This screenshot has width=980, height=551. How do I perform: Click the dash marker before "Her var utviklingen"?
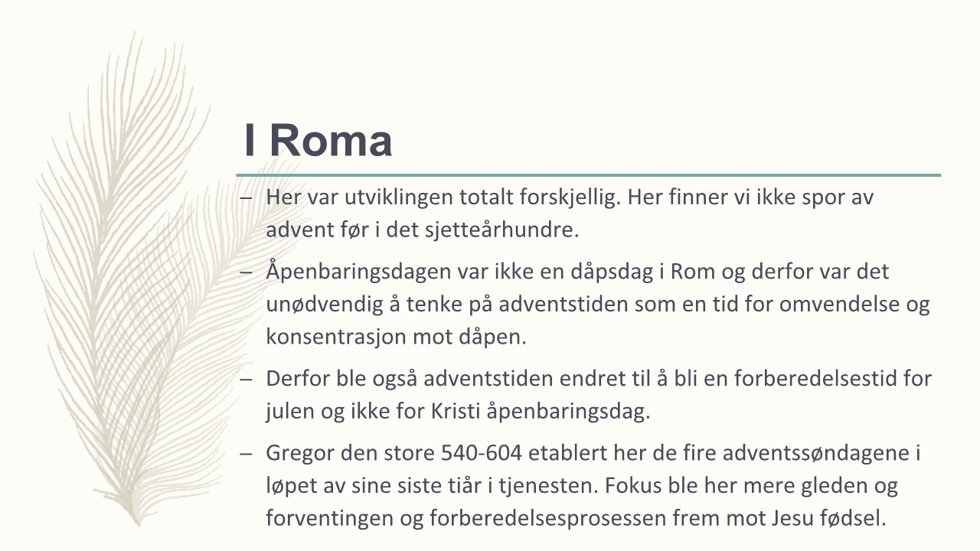tap(246, 197)
